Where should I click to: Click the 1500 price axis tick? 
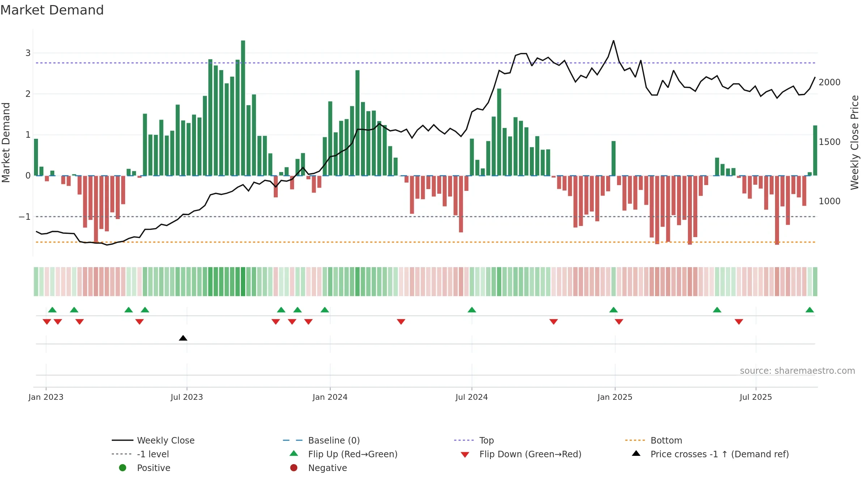(x=830, y=142)
